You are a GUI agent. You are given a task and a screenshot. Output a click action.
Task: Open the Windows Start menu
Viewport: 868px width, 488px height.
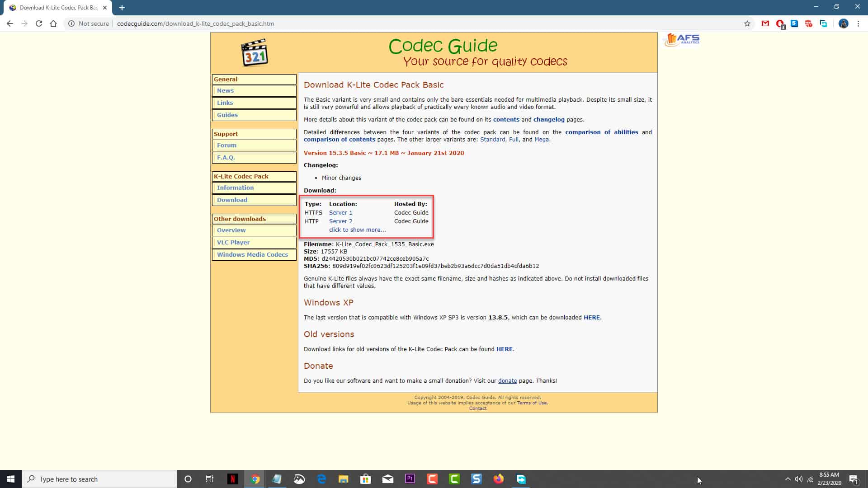pyautogui.click(x=11, y=479)
